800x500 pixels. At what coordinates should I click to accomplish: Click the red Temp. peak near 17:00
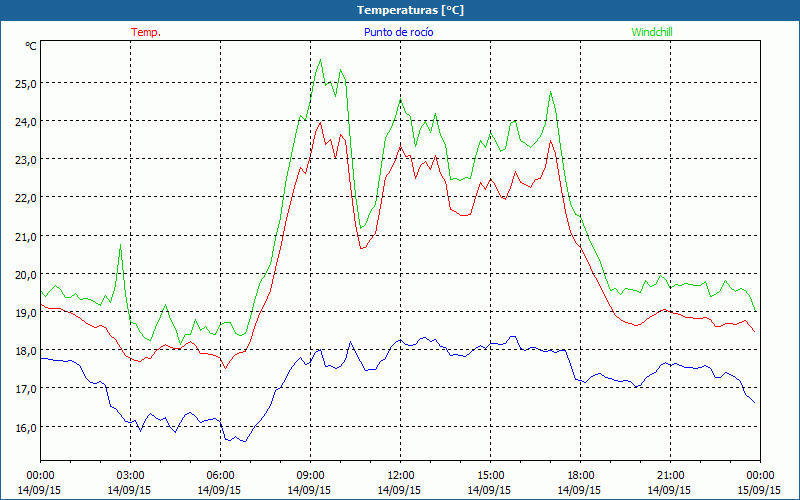550,141
